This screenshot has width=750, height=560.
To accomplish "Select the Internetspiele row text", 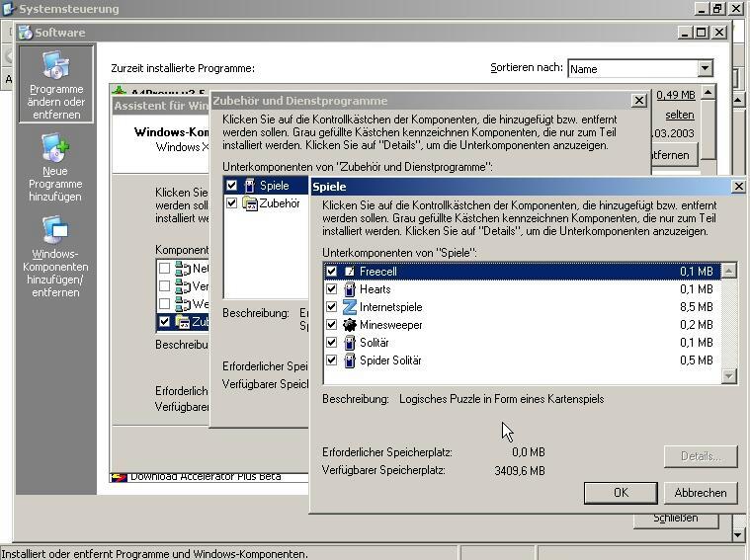I will click(x=390, y=307).
